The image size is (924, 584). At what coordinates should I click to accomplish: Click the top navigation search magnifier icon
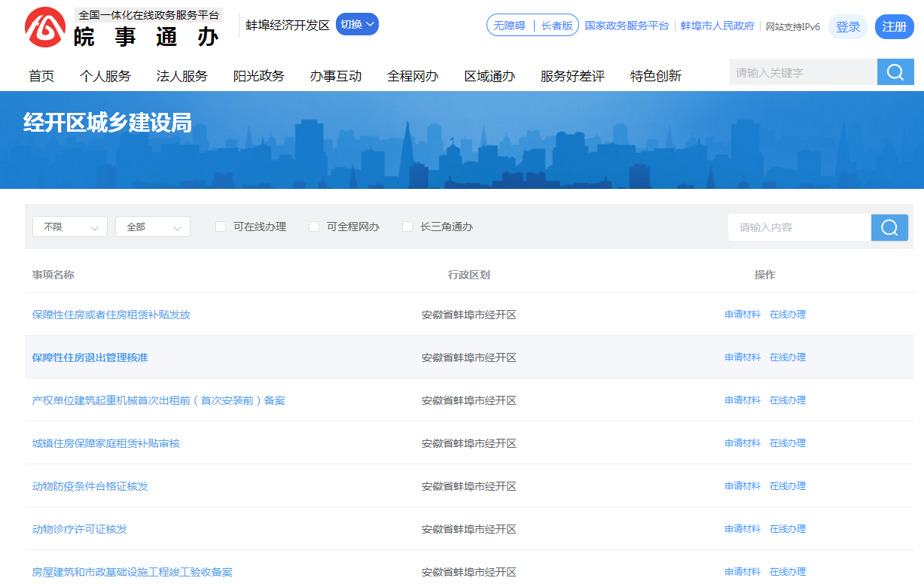(x=895, y=72)
